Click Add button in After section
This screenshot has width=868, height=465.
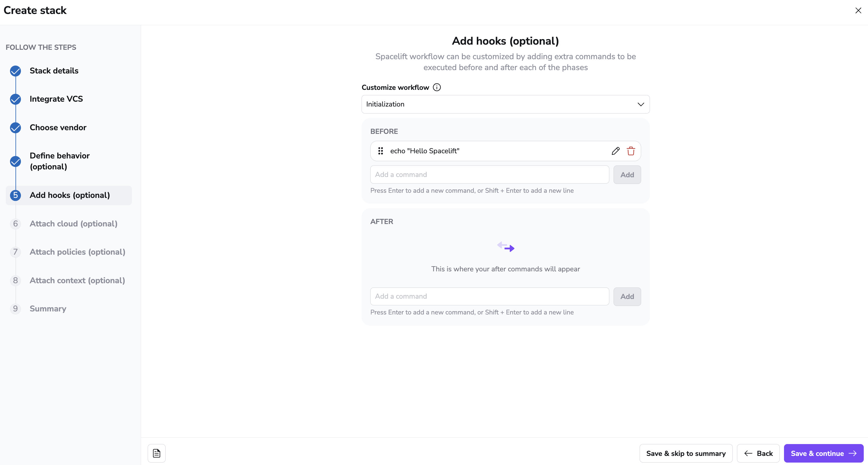click(x=627, y=297)
